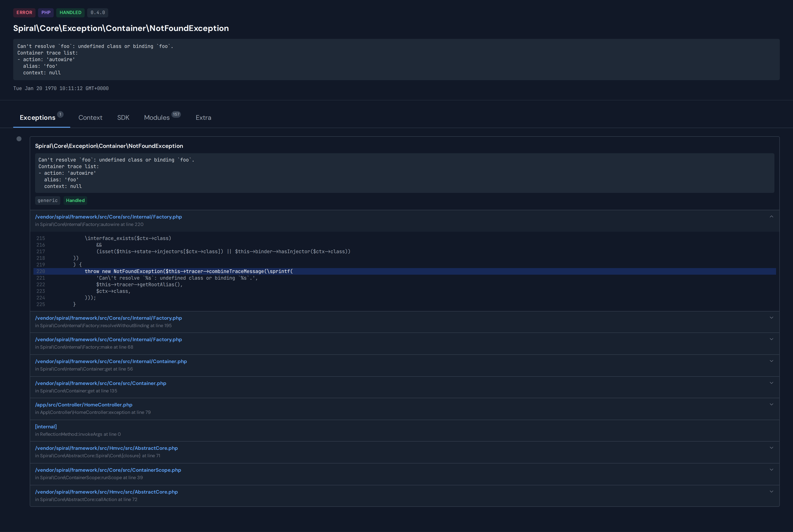
Task: Open HomeController.php file path link
Action: click(83, 405)
